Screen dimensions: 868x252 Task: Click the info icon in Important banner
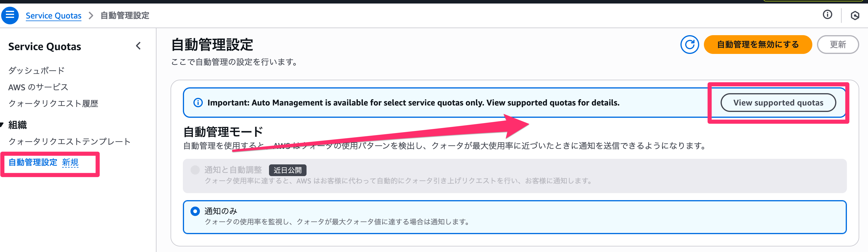pos(198,103)
